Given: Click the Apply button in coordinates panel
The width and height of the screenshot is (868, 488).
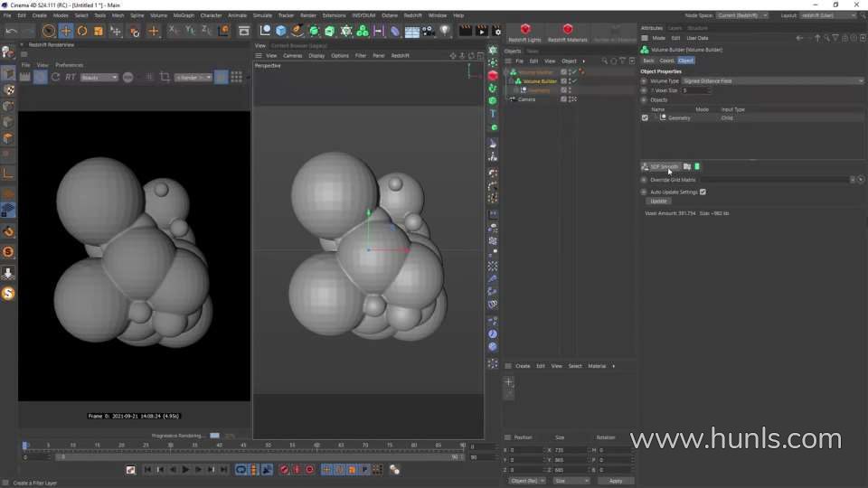Looking at the screenshot, I should point(616,481).
